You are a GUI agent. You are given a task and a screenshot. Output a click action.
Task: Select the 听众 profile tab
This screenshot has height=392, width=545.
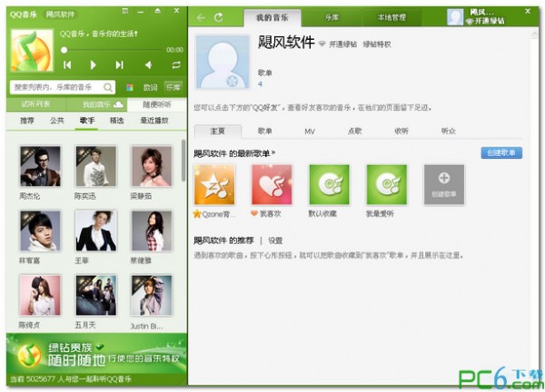(449, 131)
